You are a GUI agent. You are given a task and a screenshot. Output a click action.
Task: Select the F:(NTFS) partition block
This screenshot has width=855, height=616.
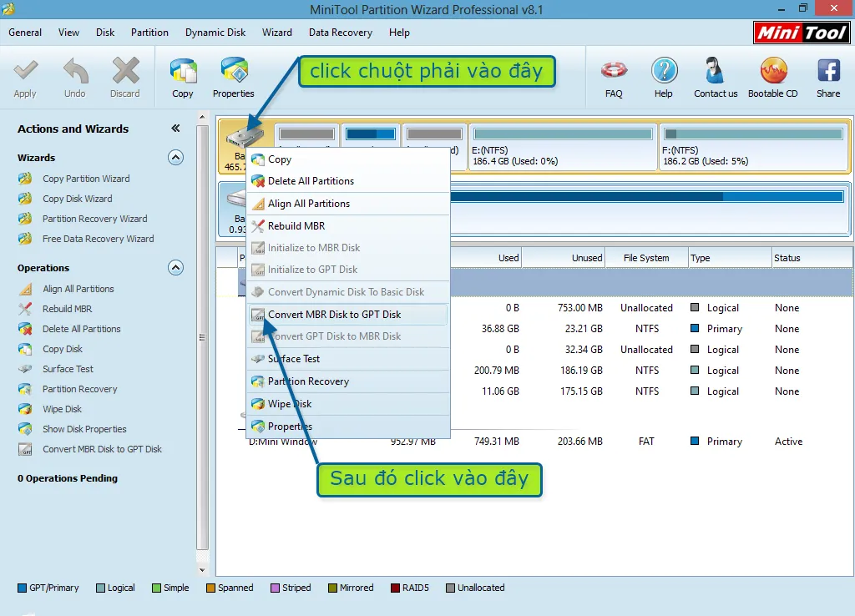753,147
